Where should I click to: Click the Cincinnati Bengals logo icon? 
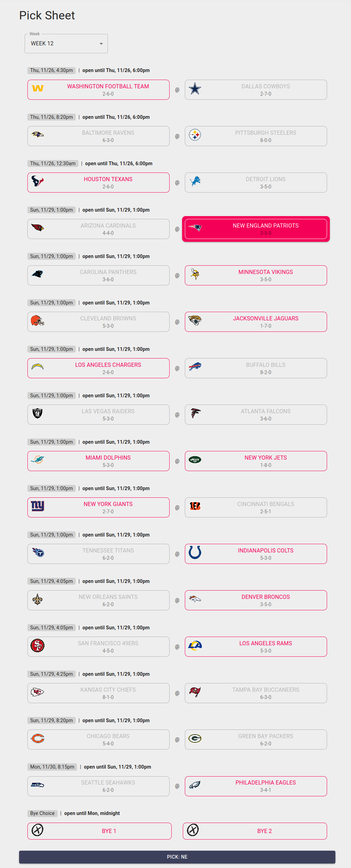pos(195,506)
